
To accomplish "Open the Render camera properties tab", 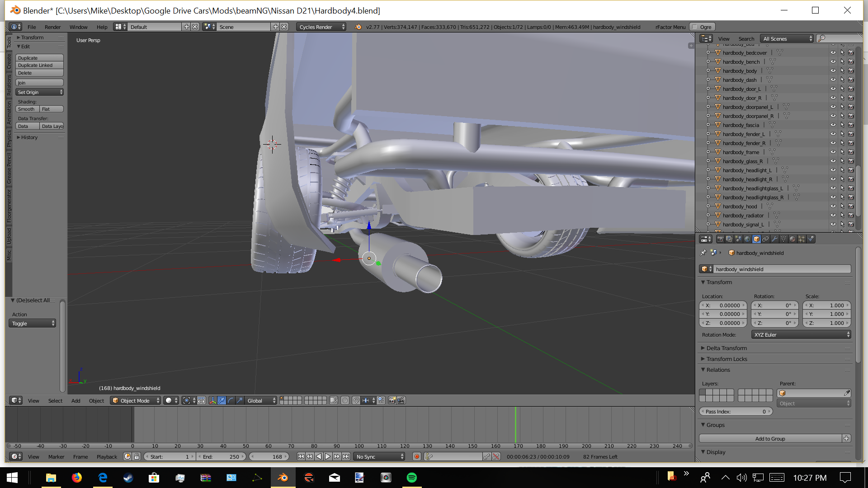I will click(720, 239).
